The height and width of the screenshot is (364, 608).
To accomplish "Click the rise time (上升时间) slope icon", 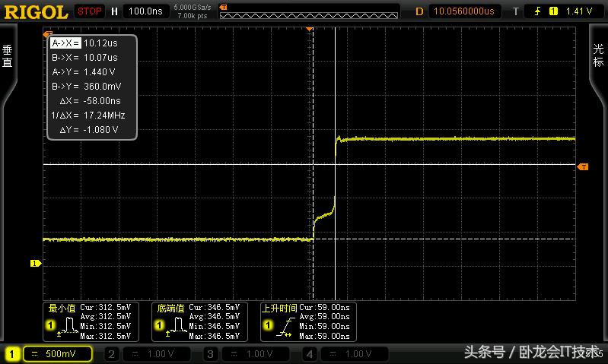I will pyautogui.click(x=282, y=328).
